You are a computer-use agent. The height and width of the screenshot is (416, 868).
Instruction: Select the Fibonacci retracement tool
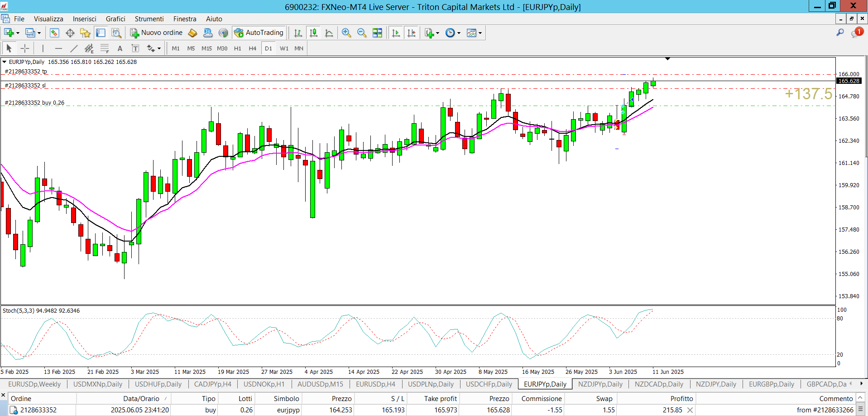click(105, 48)
